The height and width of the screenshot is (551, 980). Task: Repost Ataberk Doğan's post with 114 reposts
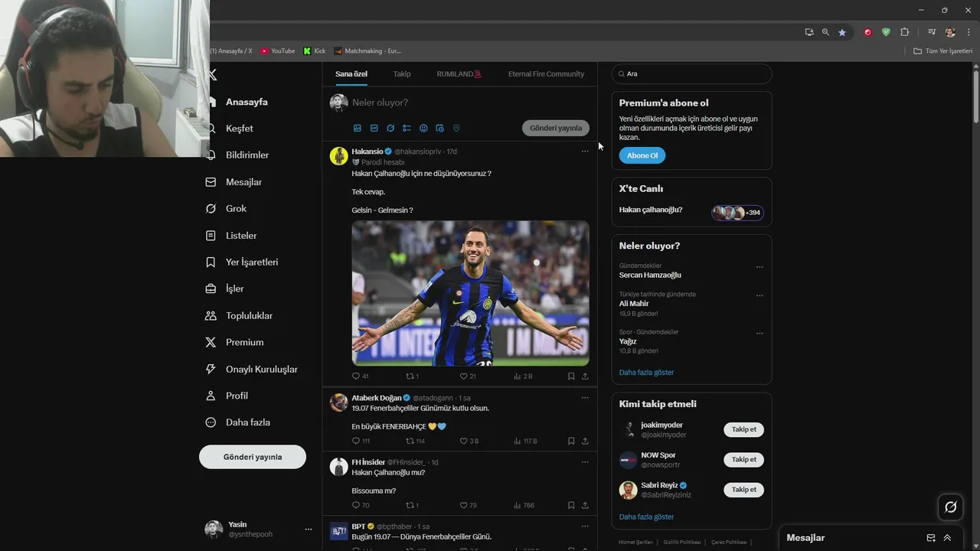point(415,441)
